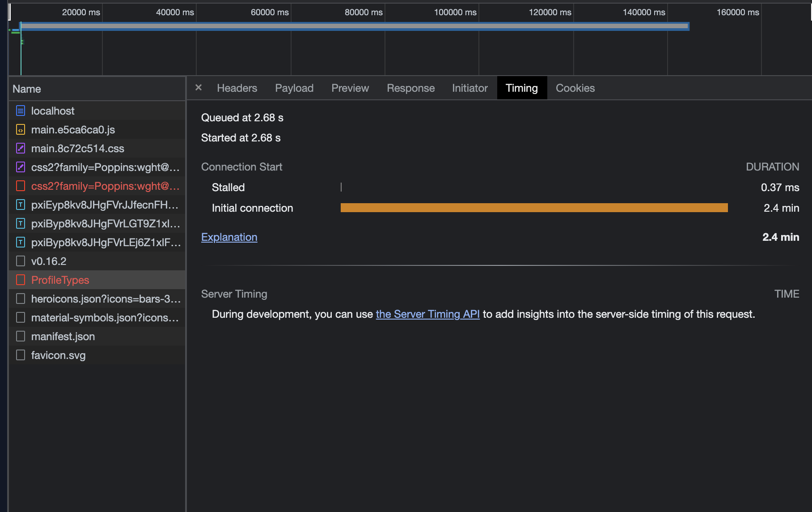
Task: Click the Name column header
Action: pyautogui.click(x=27, y=89)
